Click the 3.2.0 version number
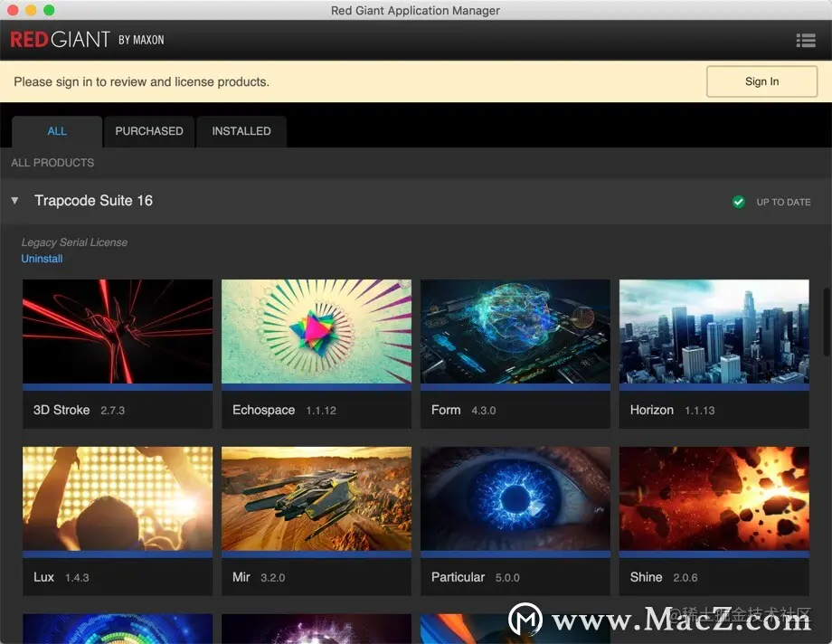This screenshot has height=644, width=832. (x=273, y=578)
